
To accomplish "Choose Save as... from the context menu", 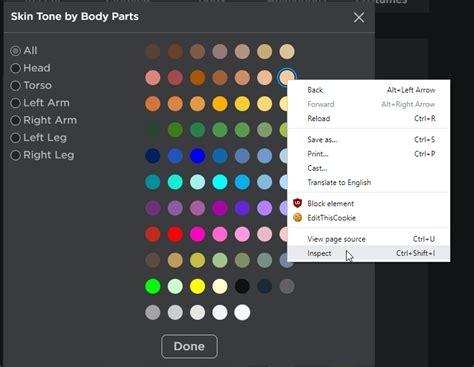I will [x=369, y=139].
